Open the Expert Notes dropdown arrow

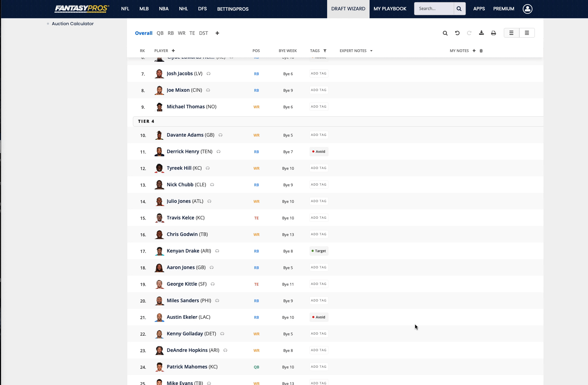click(371, 51)
